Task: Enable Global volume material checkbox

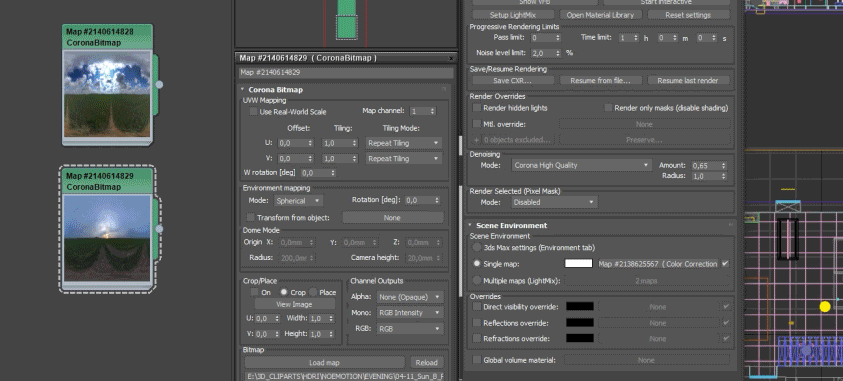Action: [476, 360]
